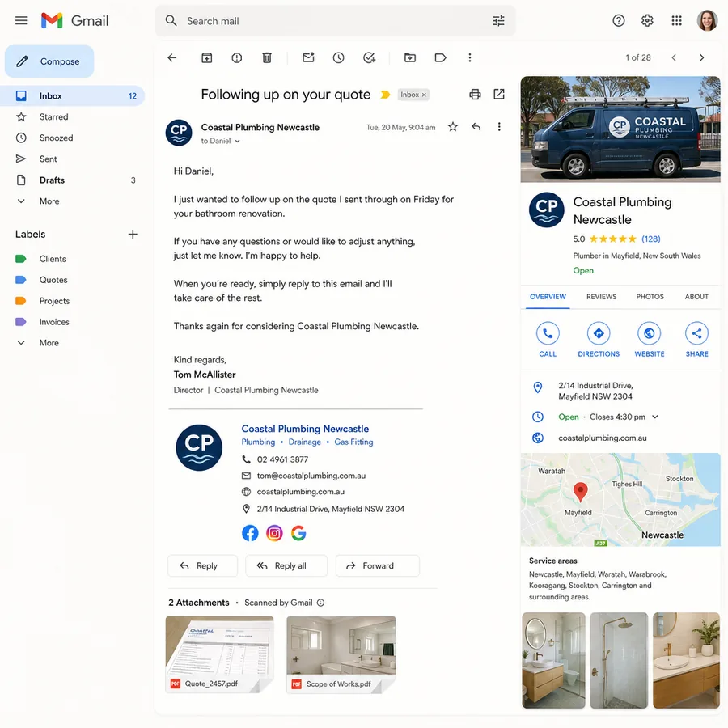Open the Support help icon

point(619,20)
